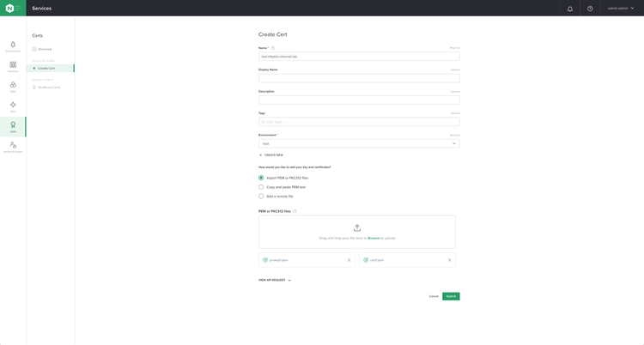Remove the uploaded certificate file
644x345 pixels.
click(x=449, y=260)
